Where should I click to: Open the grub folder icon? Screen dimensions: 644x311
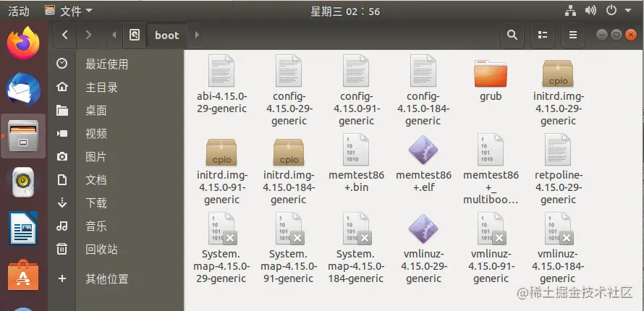tap(491, 73)
